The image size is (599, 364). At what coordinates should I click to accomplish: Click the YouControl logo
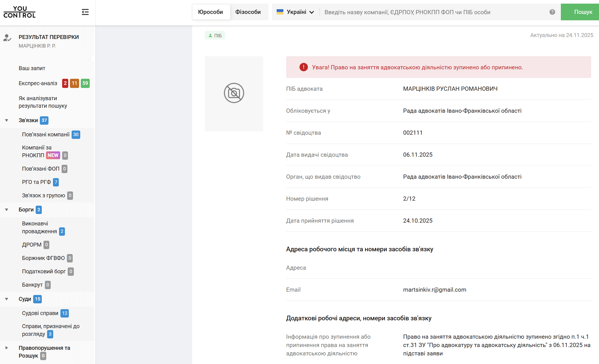[20, 12]
